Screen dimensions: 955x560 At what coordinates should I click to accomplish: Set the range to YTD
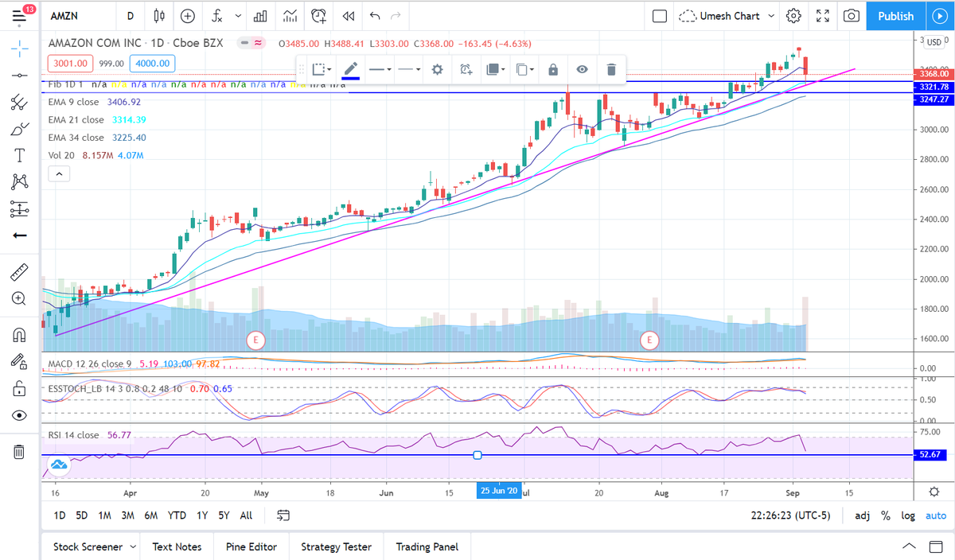point(177,515)
